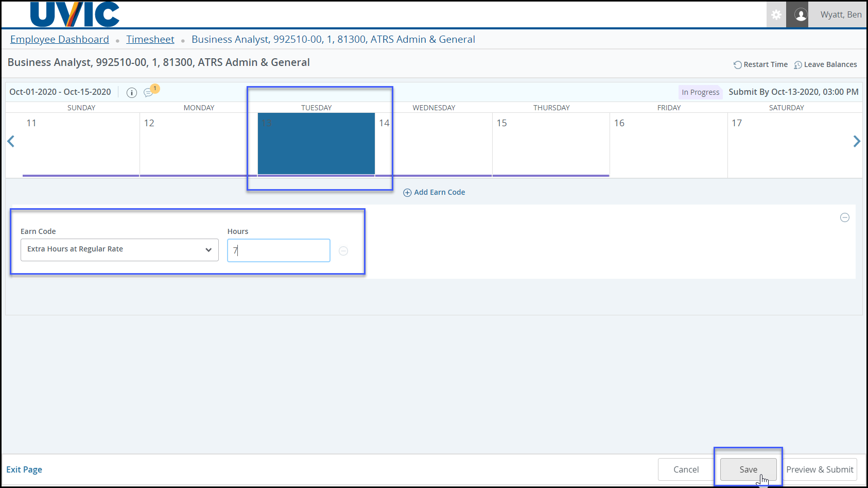The image size is (868, 488).
Task: Focus the Hours input field
Action: click(279, 250)
